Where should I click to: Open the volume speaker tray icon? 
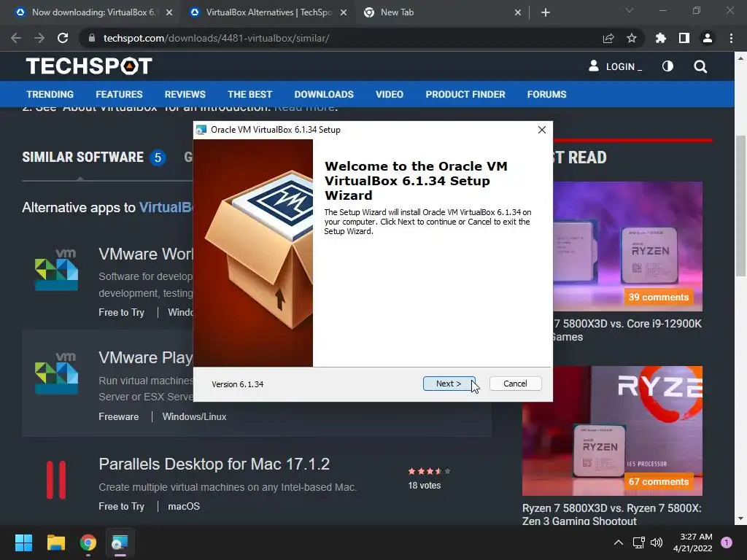pyautogui.click(x=657, y=542)
